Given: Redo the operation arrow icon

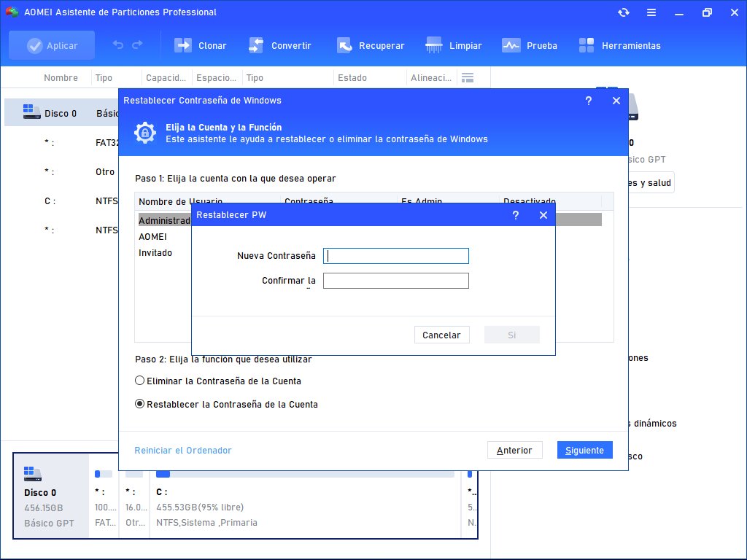Looking at the screenshot, I should pyautogui.click(x=138, y=44).
